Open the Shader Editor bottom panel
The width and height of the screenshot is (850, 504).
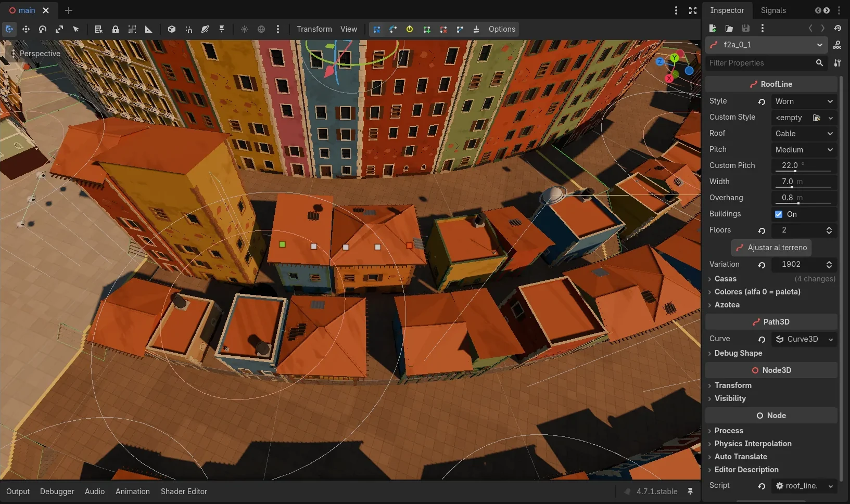[x=184, y=492]
